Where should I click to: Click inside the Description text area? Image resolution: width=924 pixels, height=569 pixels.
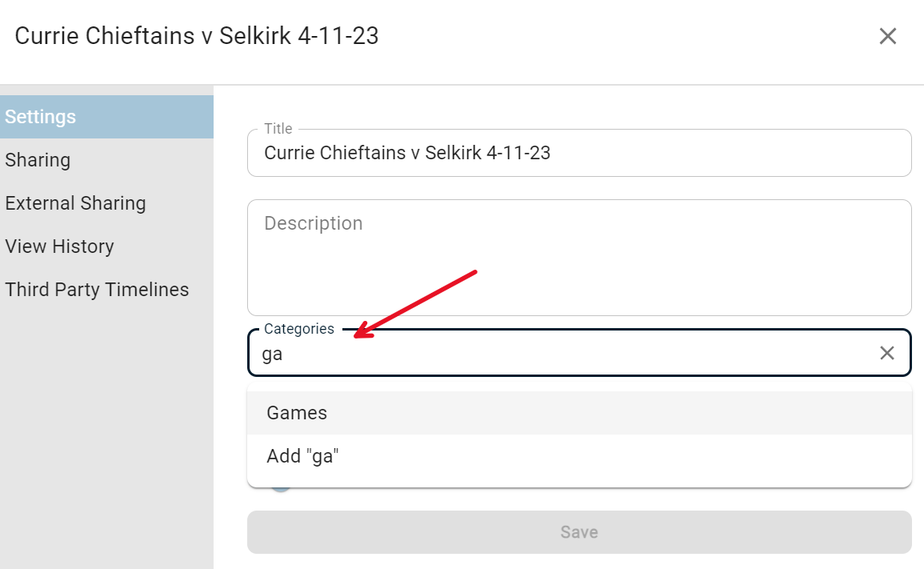pos(579,258)
